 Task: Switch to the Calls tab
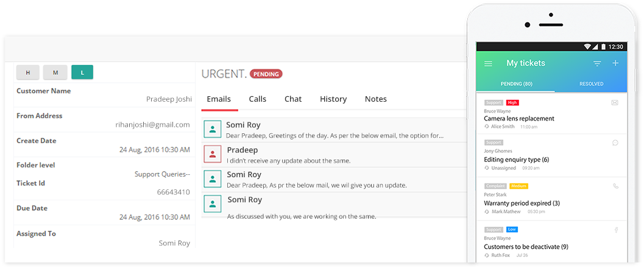[258, 99]
